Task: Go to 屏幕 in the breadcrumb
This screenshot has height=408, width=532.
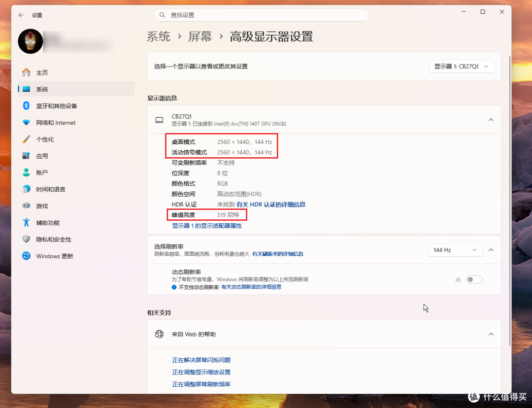Action: coord(200,36)
